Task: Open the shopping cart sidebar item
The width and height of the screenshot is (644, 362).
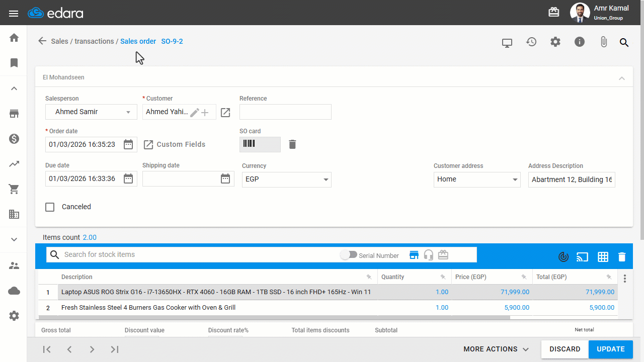Action: point(14,189)
